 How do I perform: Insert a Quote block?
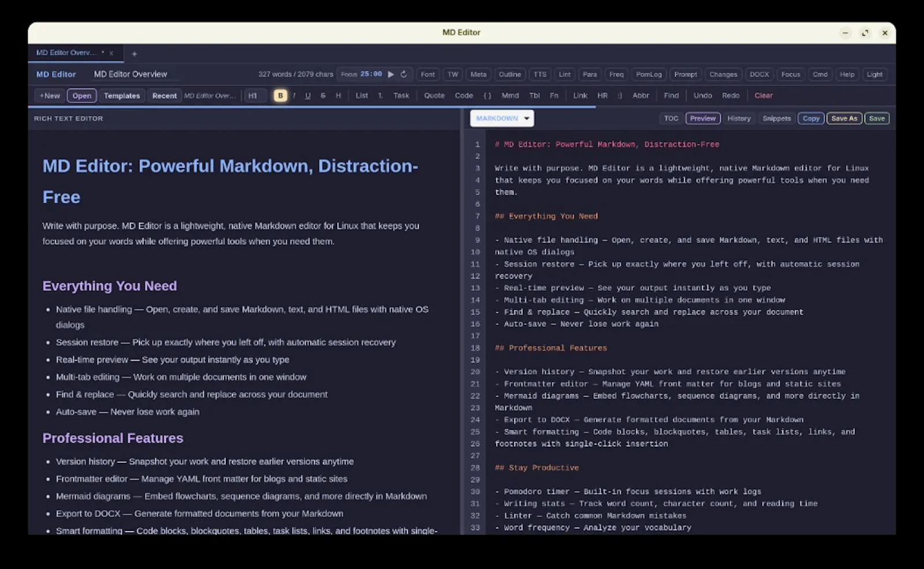pyautogui.click(x=434, y=96)
